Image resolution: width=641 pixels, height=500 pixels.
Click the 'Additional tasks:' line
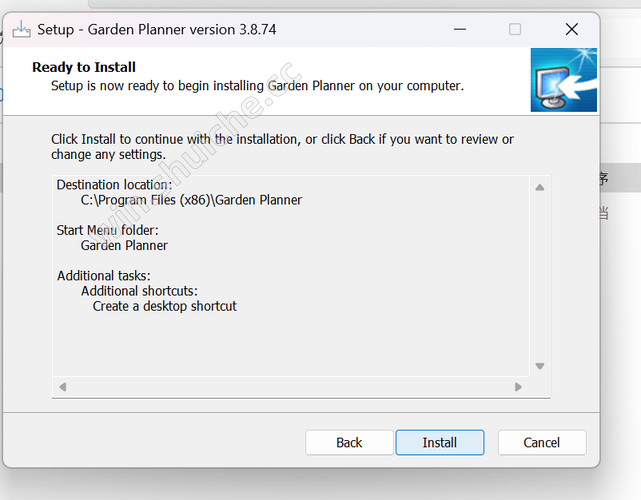coord(103,276)
